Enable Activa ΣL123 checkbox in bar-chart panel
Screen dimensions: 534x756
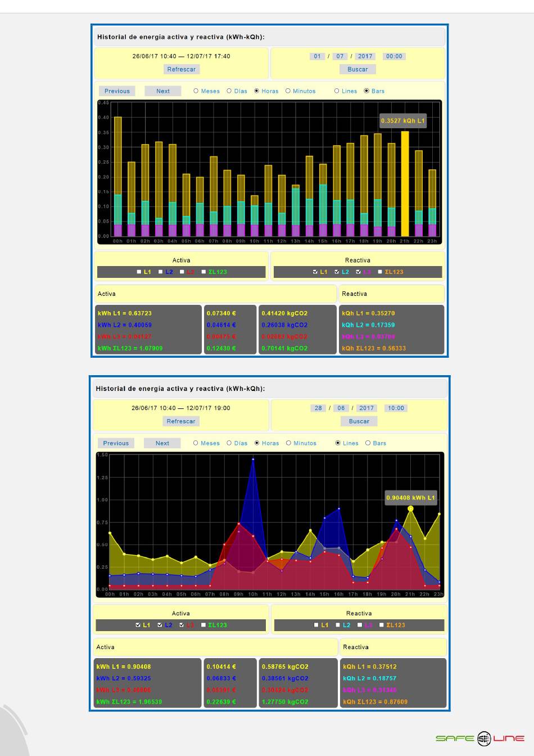(x=203, y=272)
